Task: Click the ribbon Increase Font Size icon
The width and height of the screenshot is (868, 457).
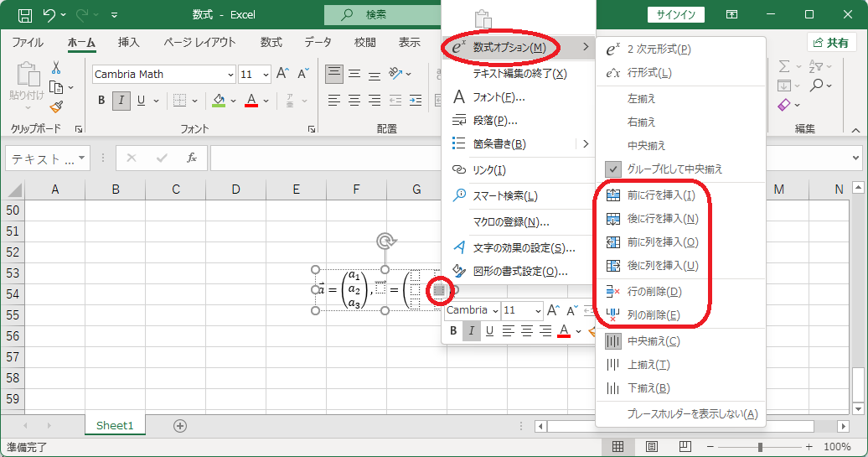Action: tap(282, 74)
